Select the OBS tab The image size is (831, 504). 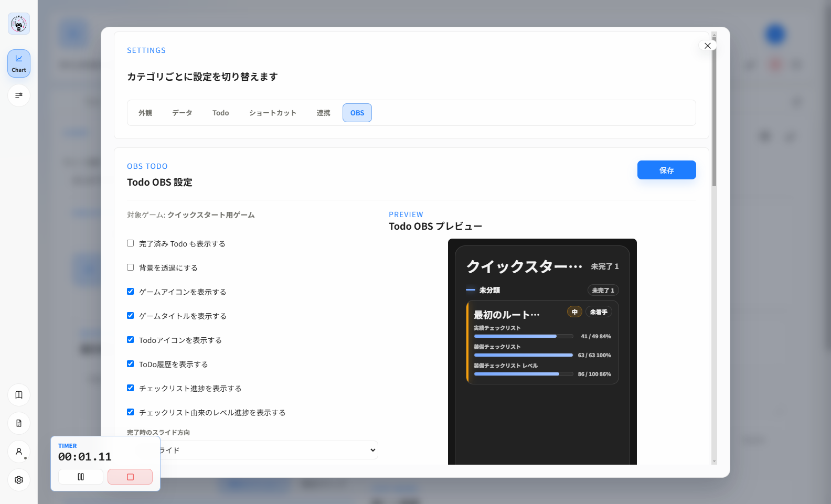(357, 113)
